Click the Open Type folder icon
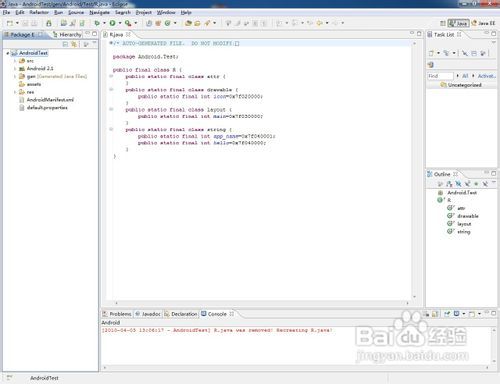 tap(188, 23)
